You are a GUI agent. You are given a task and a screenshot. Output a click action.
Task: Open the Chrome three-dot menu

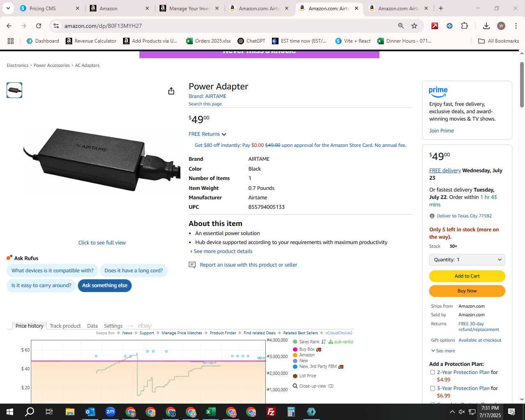(516, 26)
